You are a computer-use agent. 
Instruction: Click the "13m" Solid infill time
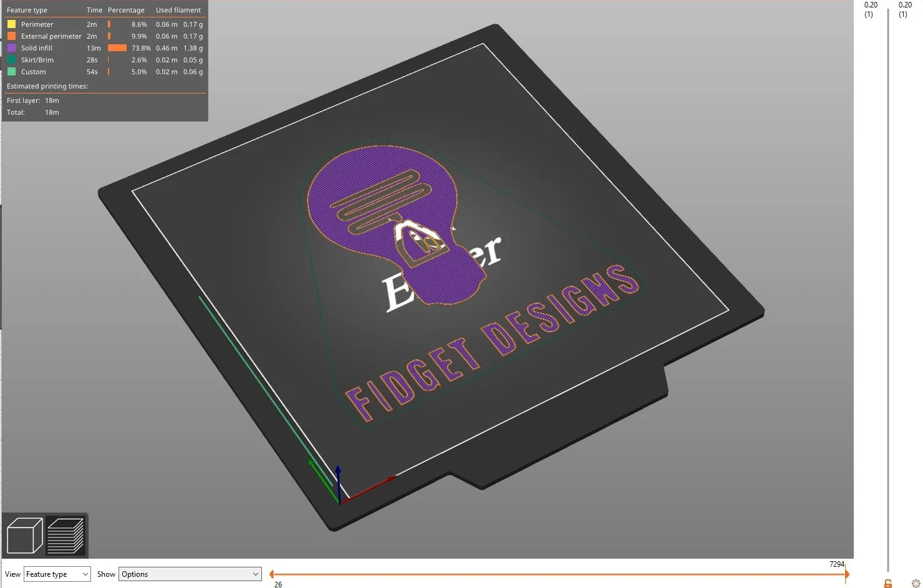pos(94,48)
